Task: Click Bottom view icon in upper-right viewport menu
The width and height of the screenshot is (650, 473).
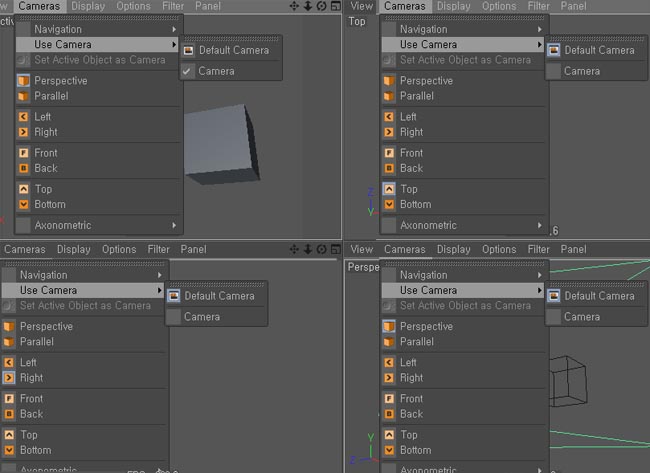Action: coord(389,204)
